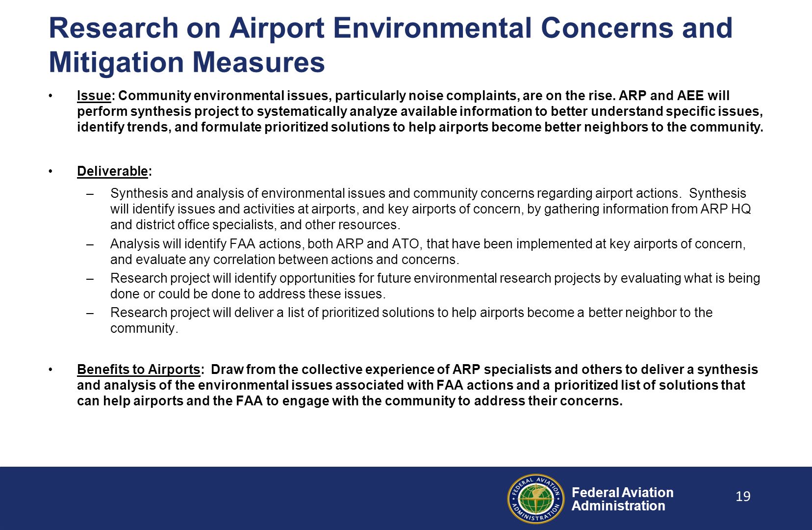Click the dash before Analysis will identify

[x=90, y=244]
